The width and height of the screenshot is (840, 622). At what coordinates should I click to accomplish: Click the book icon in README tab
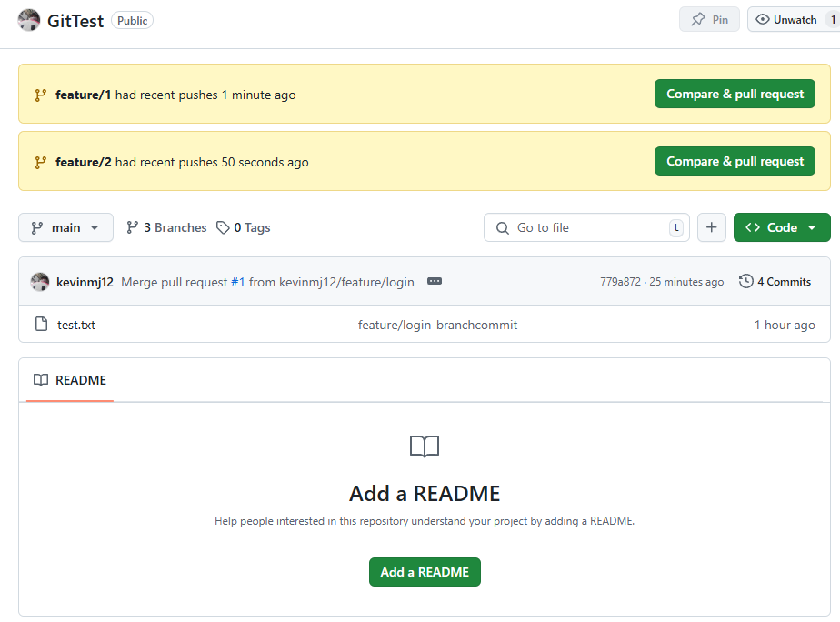(x=41, y=380)
